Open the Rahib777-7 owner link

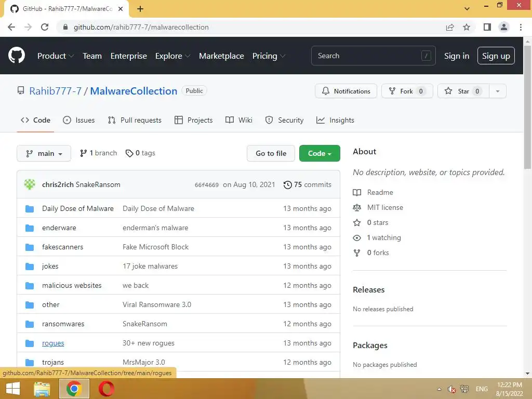[x=55, y=91]
